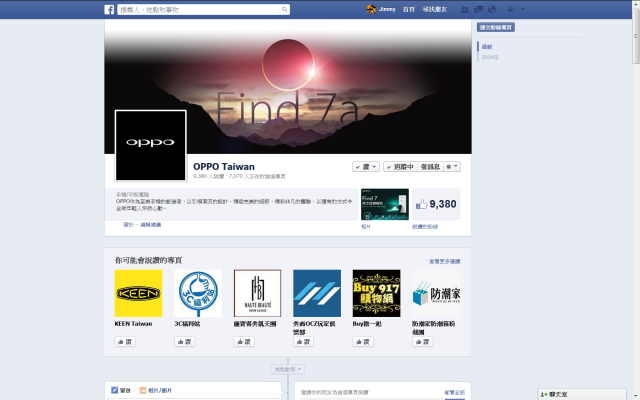
Task: Jump to 2014年 in the timeline
Action: coord(490,57)
